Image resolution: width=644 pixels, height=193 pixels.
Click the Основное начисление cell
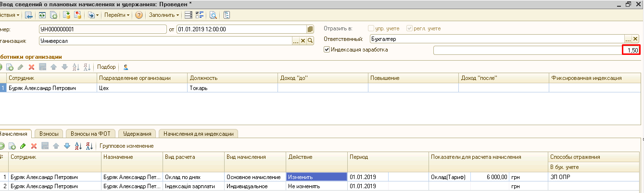click(x=255, y=177)
